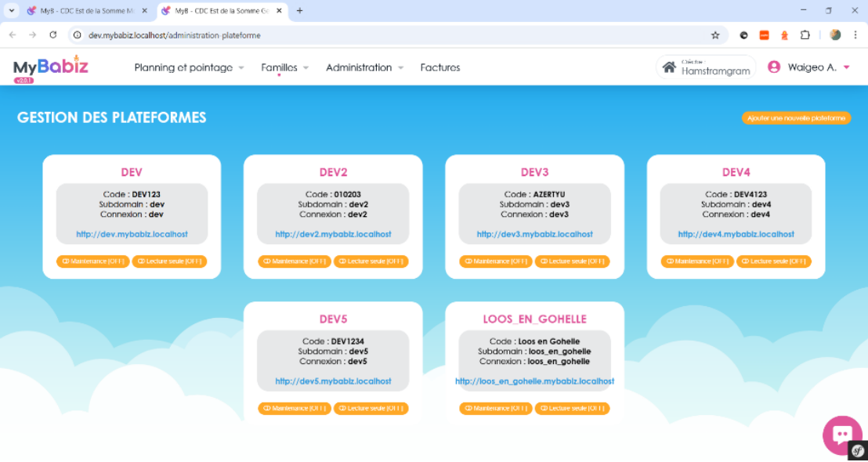Open the dev3.mybabiz.localhost link
Viewport: 868px width, 462px height.
click(534, 233)
